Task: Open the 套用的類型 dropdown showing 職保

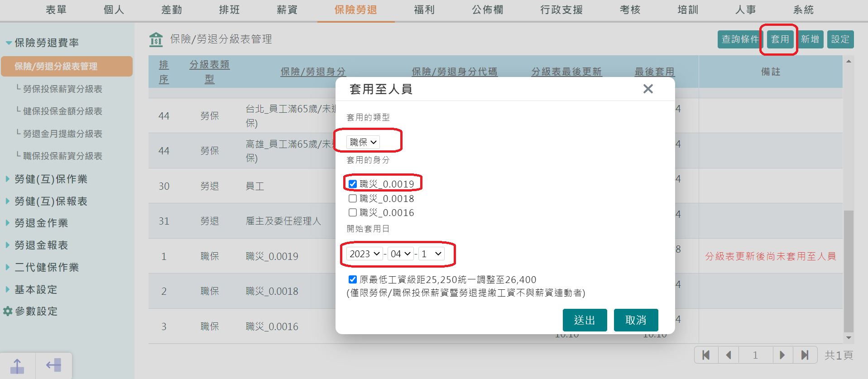Action: (363, 142)
